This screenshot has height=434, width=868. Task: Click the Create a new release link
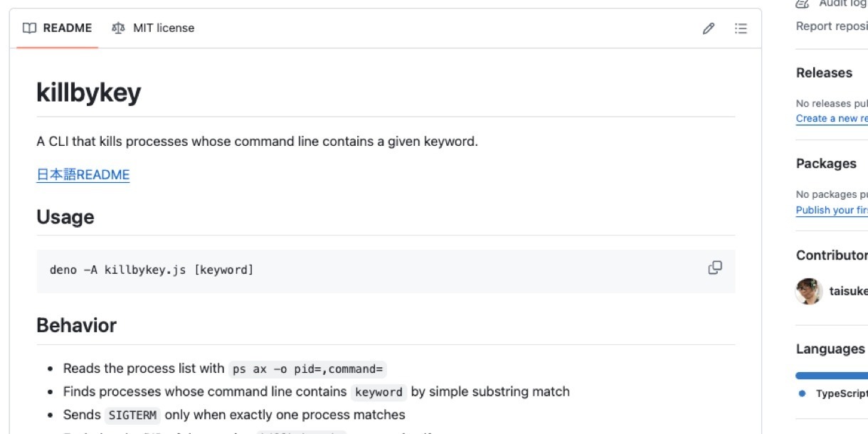click(832, 119)
